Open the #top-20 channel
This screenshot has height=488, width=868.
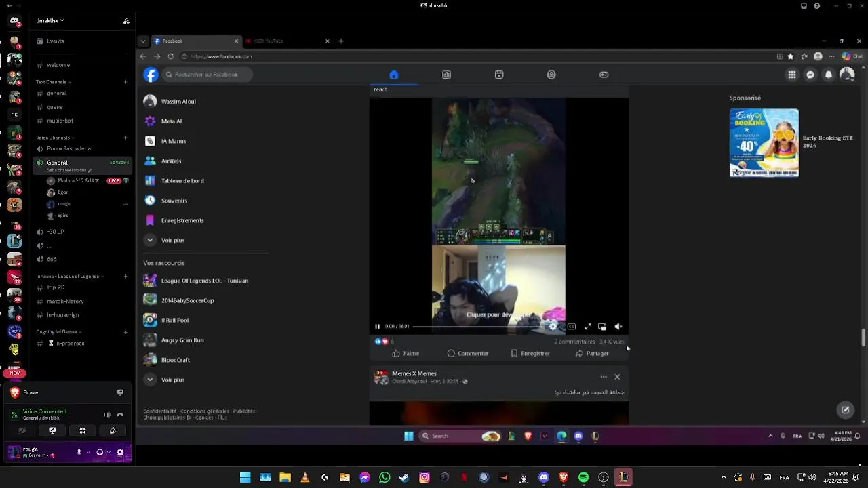click(56, 287)
